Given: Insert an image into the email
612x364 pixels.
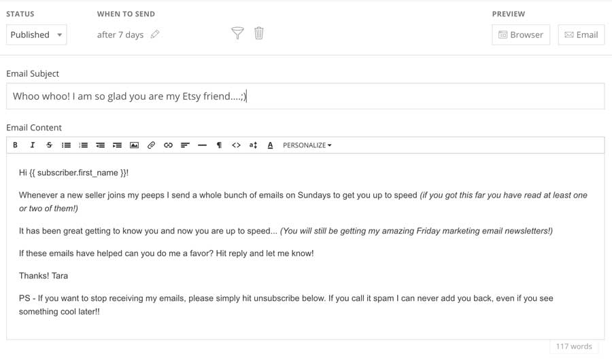Looking at the screenshot, I should [x=134, y=145].
